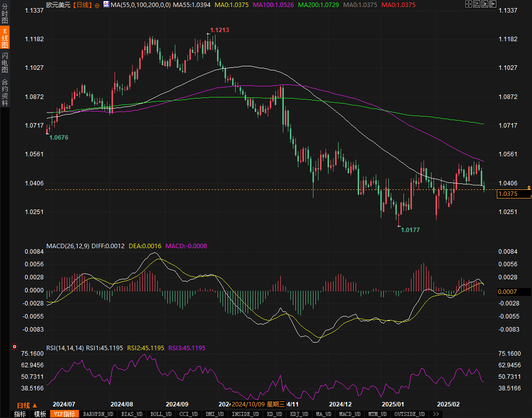The height and width of the screenshot is (418, 532).
Task: Click the third layout icon at top right
Action: (x=484, y=5)
